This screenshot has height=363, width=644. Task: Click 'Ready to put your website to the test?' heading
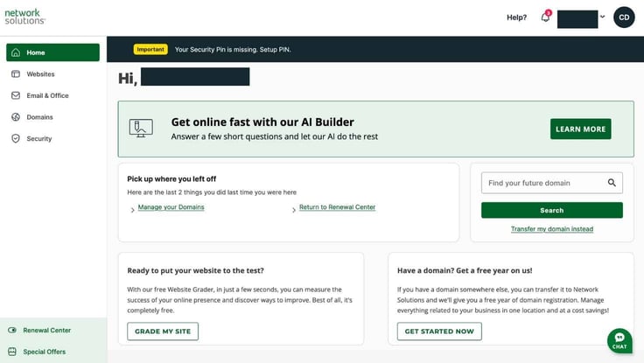(195, 270)
